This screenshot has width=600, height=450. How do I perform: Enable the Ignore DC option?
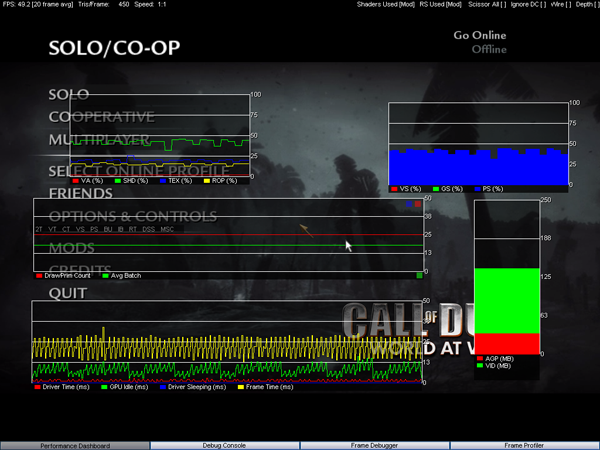528,5
